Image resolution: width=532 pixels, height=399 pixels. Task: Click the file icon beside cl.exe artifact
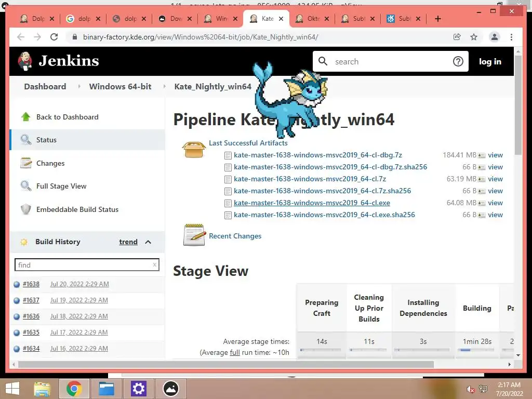point(228,203)
